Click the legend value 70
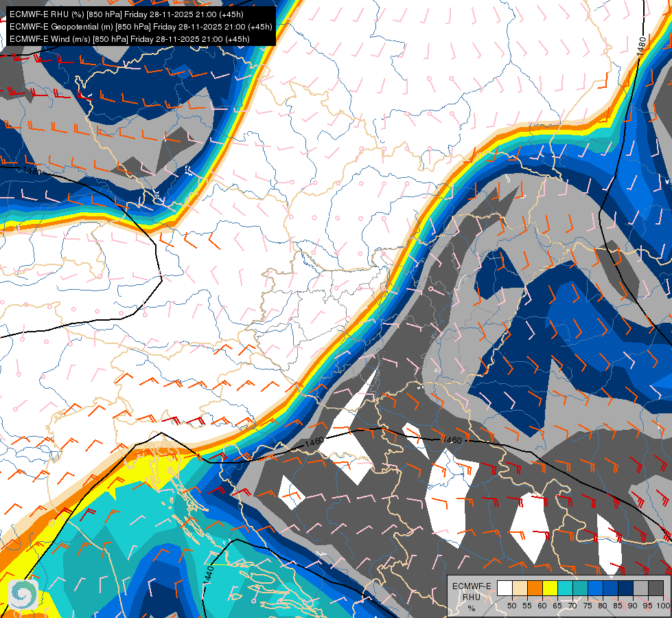The height and width of the screenshot is (618, 672). click(x=572, y=606)
